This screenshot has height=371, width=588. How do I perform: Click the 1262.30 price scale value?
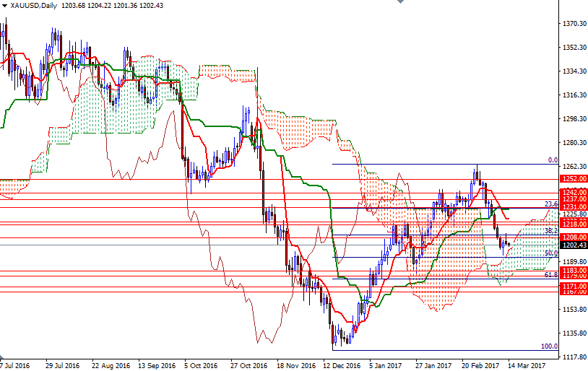[x=574, y=166]
